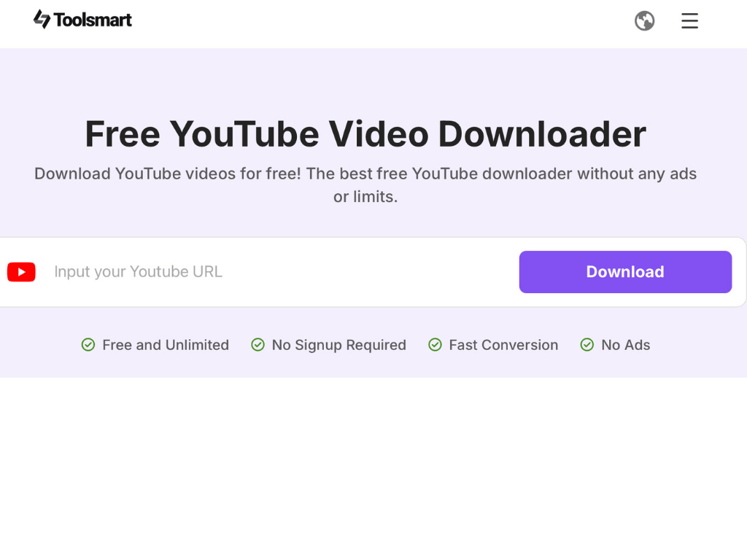Viewport: 747px width, 560px height.
Task: Click the "Free and Unlimited" label
Action: (166, 345)
